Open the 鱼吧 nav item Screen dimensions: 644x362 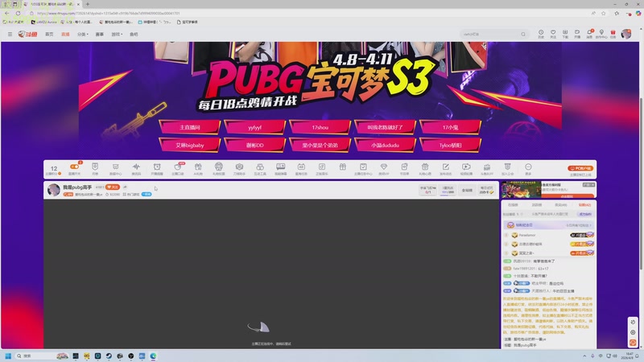click(x=134, y=34)
